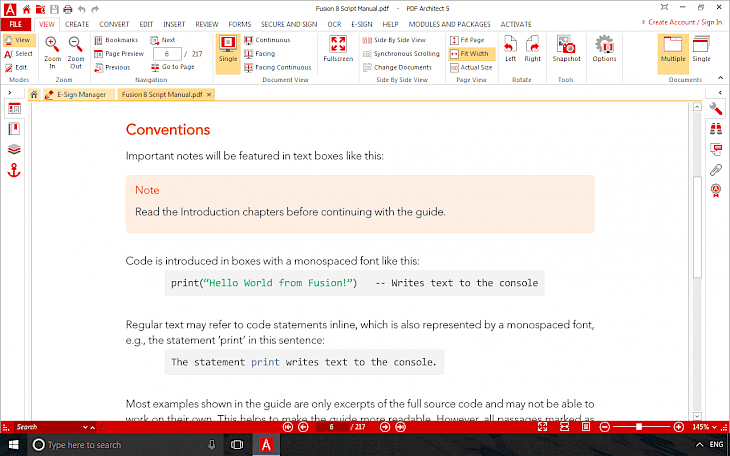Click the Zoom In magnifier icon

(52, 45)
